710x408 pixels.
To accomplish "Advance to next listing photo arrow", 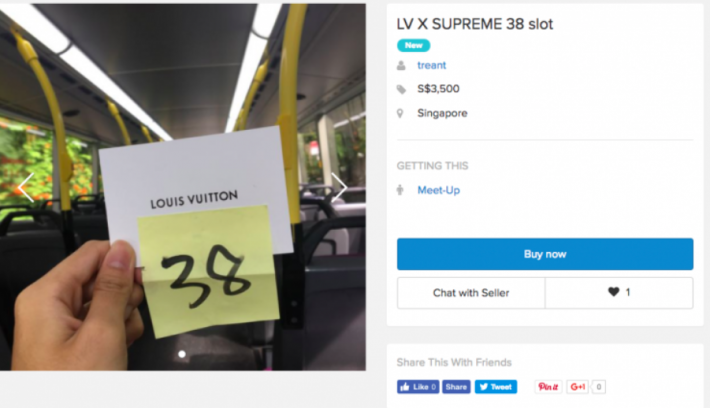I will 340,187.
